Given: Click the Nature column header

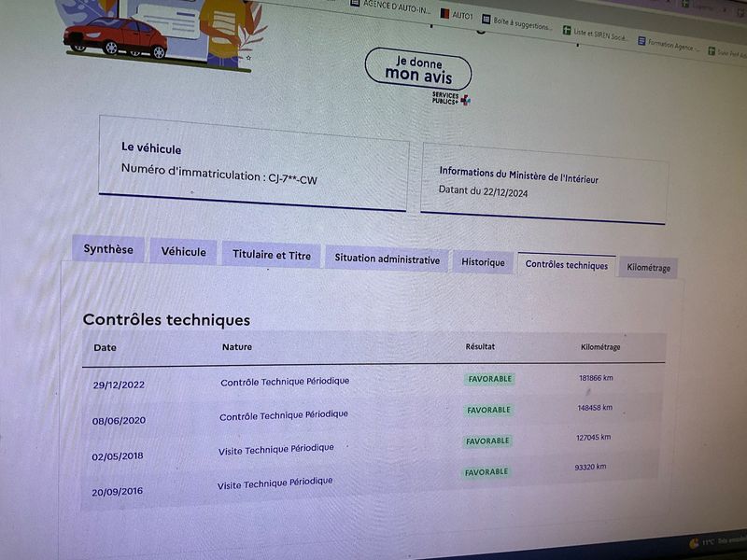Looking at the screenshot, I should 237,347.
